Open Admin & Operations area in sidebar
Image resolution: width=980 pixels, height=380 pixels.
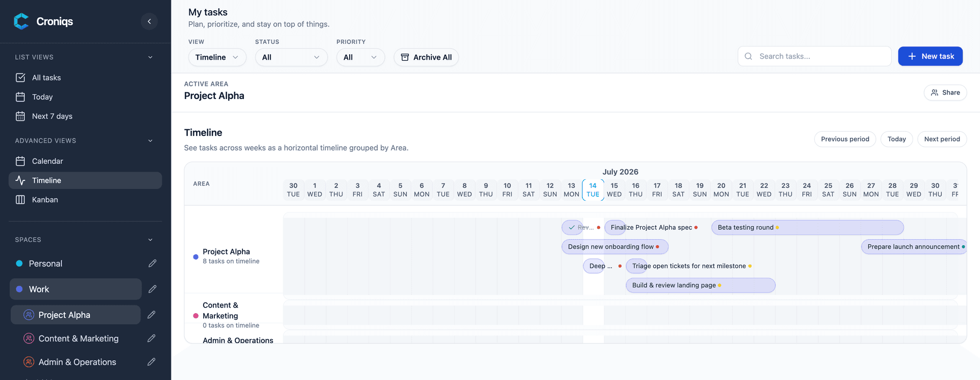tap(76, 362)
